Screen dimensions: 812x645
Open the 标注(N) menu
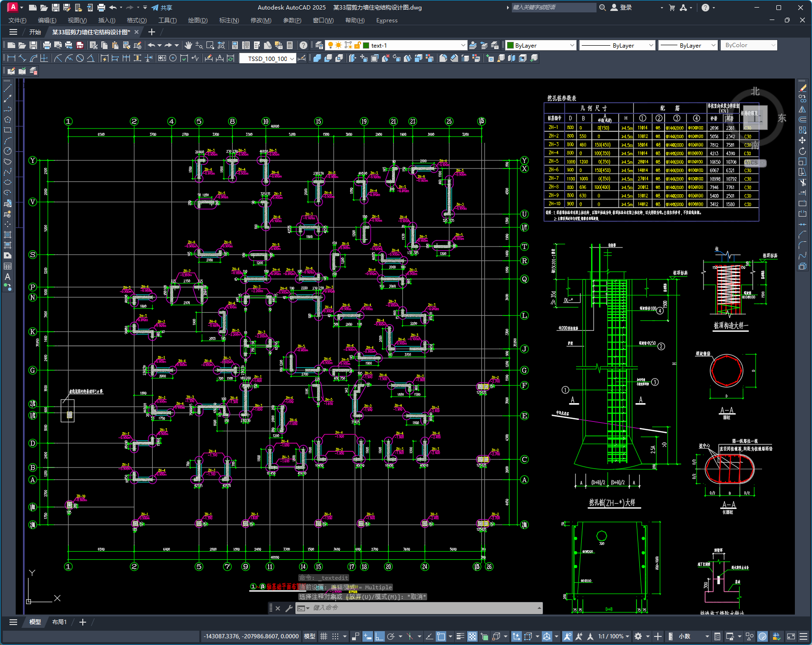[229, 20]
